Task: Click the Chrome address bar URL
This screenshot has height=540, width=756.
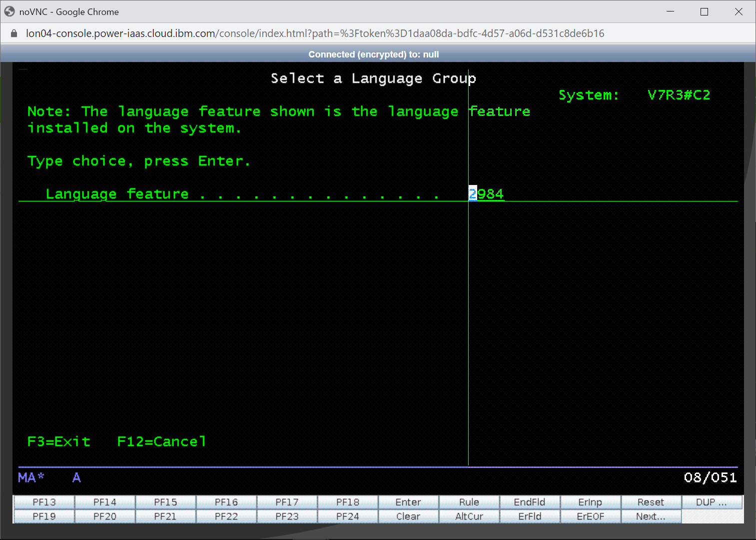Action: click(315, 33)
